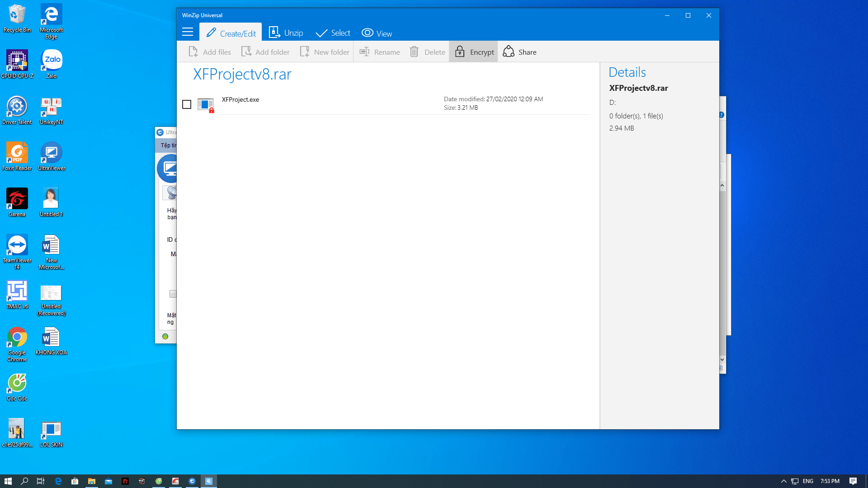Open the Select tab
This screenshot has width=868, height=488.
point(333,33)
